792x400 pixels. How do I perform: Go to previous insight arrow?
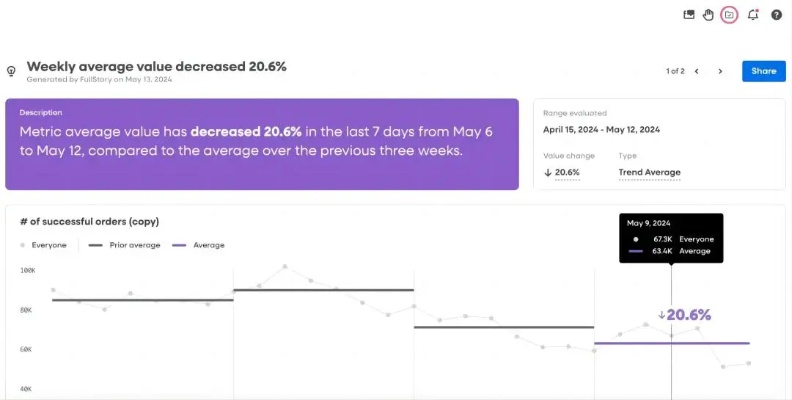click(697, 71)
